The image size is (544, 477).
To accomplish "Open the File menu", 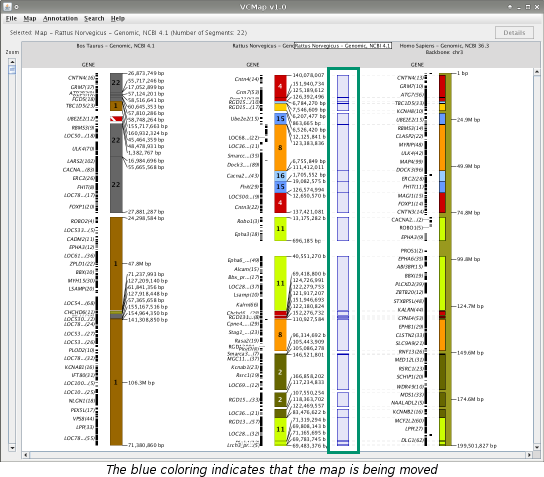I will point(11,19).
